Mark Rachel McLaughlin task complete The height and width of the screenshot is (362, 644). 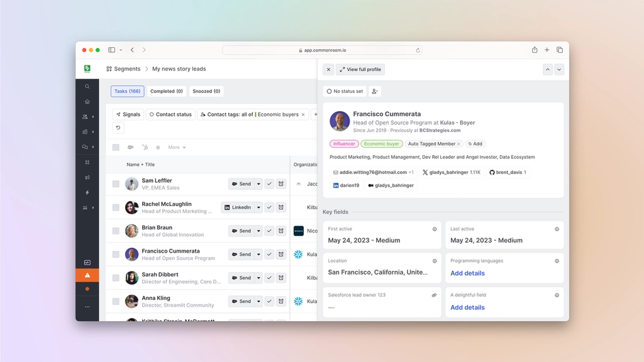click(269, 207)
